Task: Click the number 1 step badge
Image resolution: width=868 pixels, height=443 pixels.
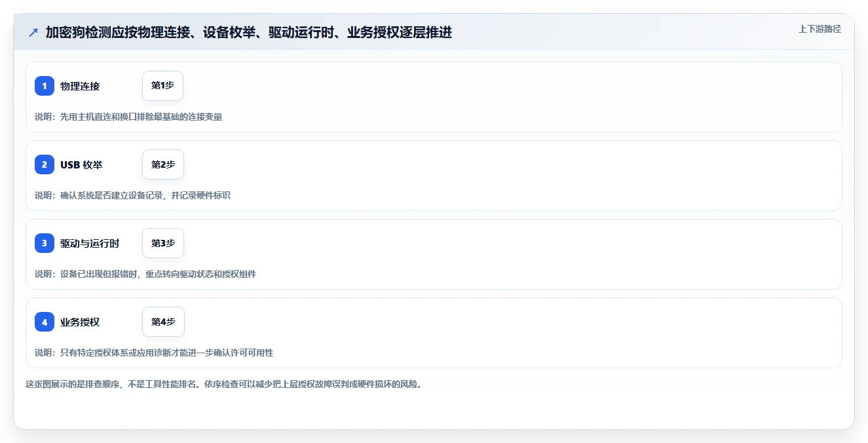Action: click(x=45, y=86)
